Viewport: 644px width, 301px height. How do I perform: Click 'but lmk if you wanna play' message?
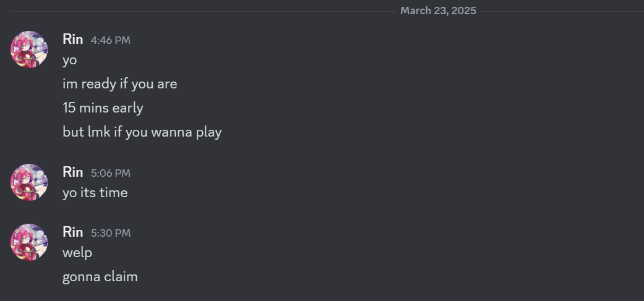(142, 132)
